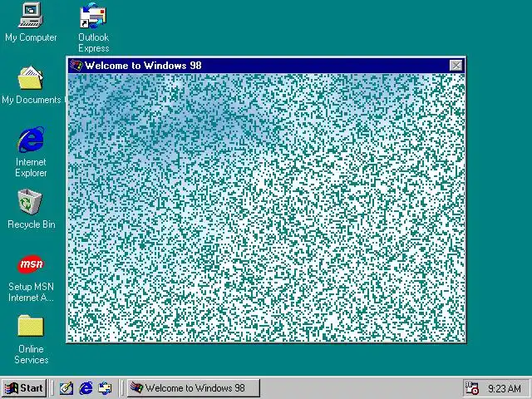Click the Welcome to Windows 98 title bar
This screenshot has height=399, width=532.
266,66
